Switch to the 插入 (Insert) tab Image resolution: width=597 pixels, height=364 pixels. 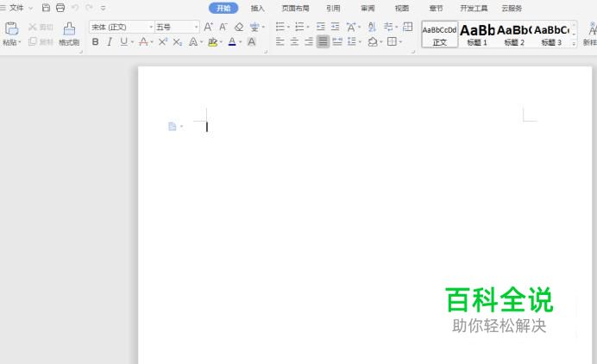[258, 8]
